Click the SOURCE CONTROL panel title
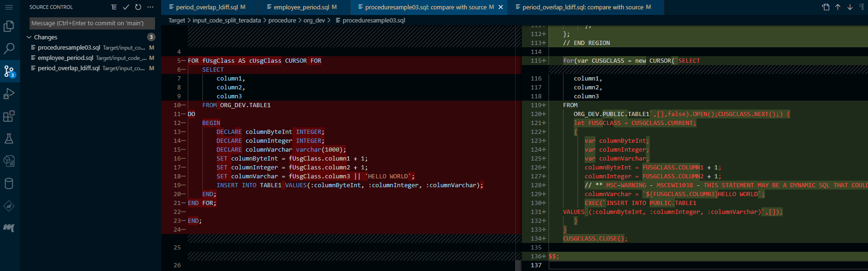The image size is (868, 271). tap(51, 7)
